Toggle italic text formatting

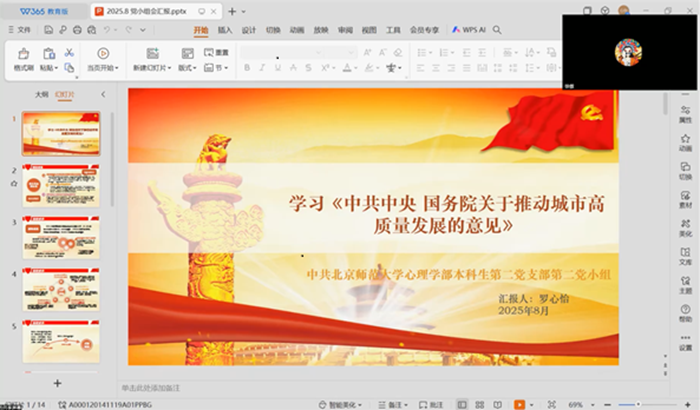pos(262,68)
